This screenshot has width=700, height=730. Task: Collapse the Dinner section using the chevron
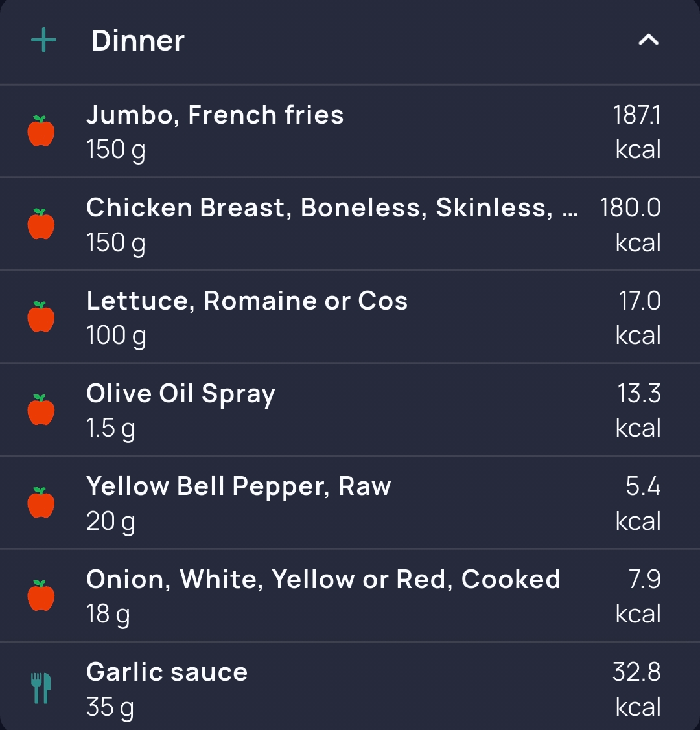coord(648,40)
